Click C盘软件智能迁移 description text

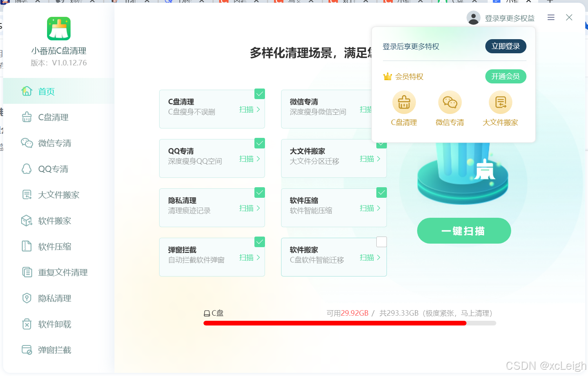pos(317,260)
